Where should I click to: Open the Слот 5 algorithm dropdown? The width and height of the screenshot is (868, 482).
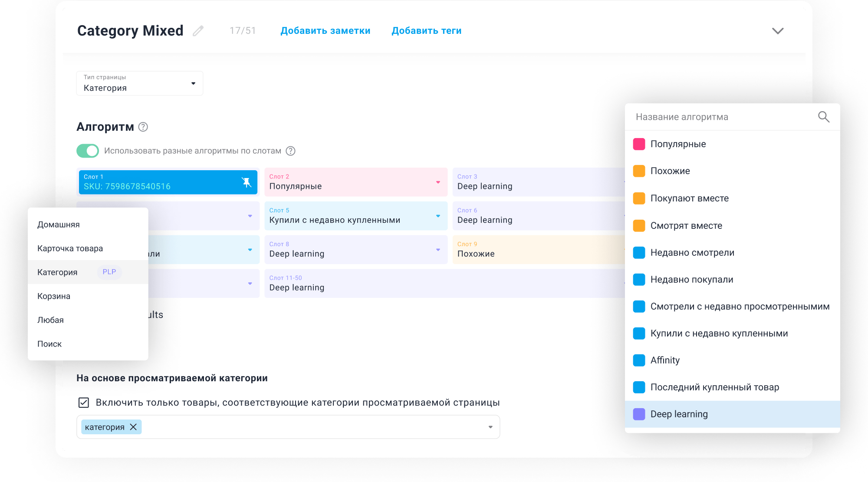point(438,216)
